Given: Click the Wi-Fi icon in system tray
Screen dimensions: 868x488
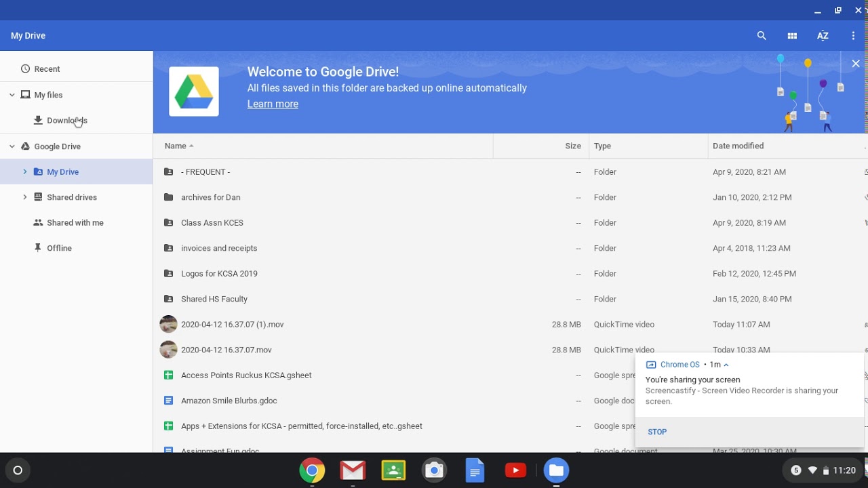Looking at the screenshot, I should pyautogui.click(x=812, y=470).
